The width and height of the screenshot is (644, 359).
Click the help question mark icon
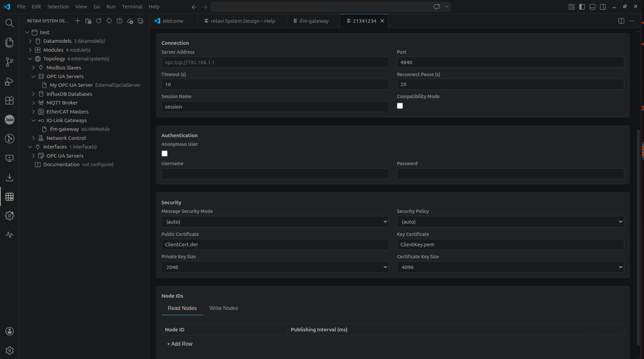[x=119, y=21]
